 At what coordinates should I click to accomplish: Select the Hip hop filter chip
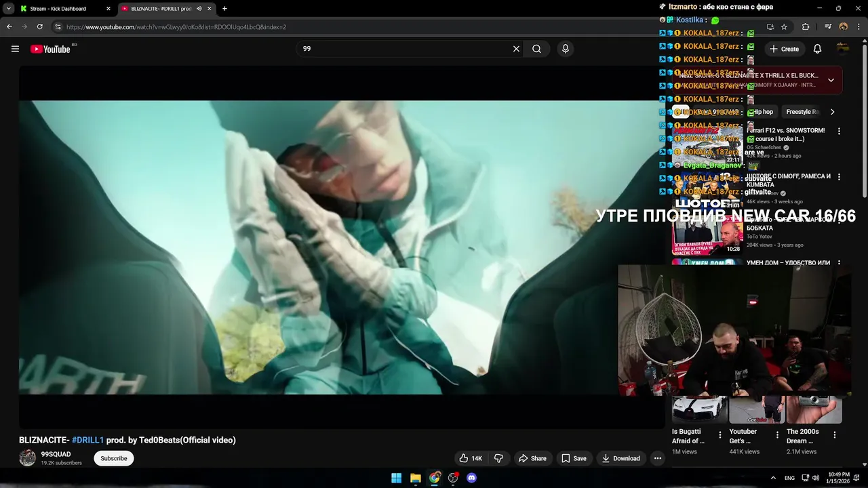[763, 112]
